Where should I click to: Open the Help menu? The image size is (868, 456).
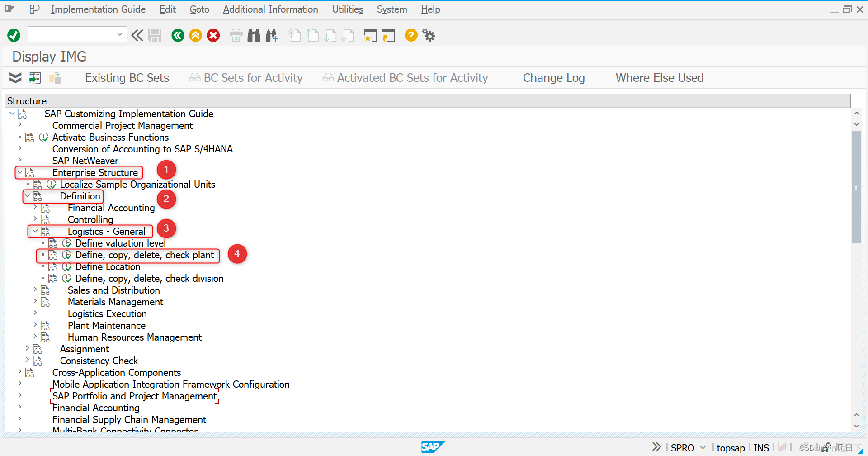tap(430, 9)
